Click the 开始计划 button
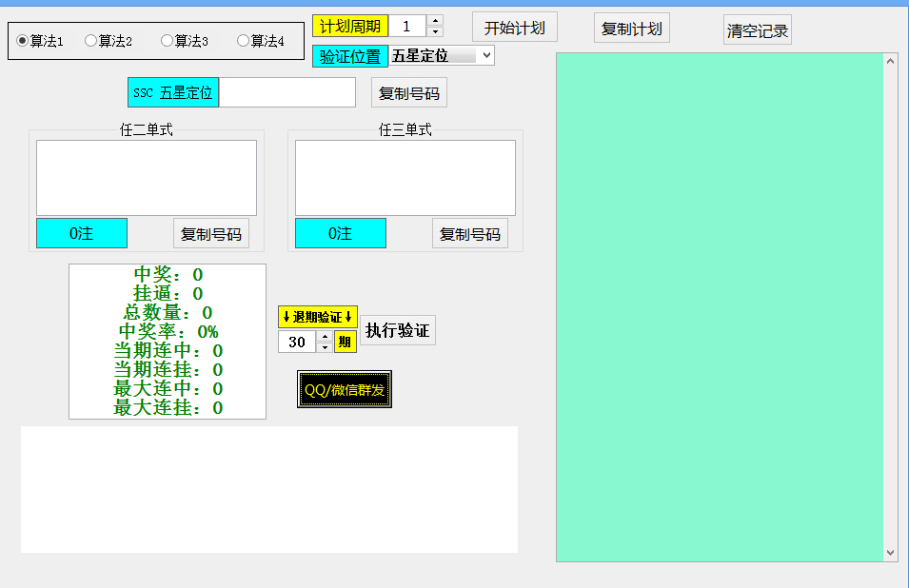909x588 pixels. (x=515, y=28)
